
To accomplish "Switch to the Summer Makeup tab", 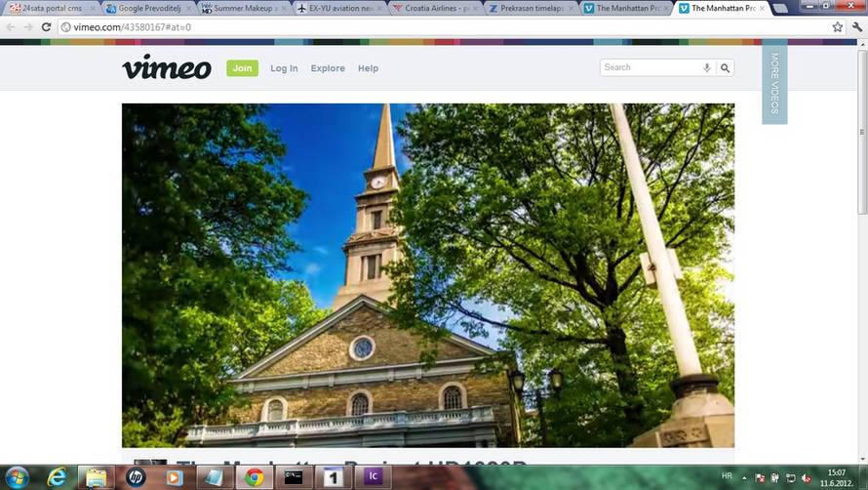I will [x=244, y=9].
